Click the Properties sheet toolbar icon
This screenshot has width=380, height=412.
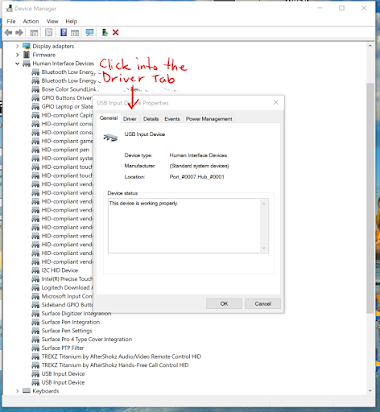[49, 32]
